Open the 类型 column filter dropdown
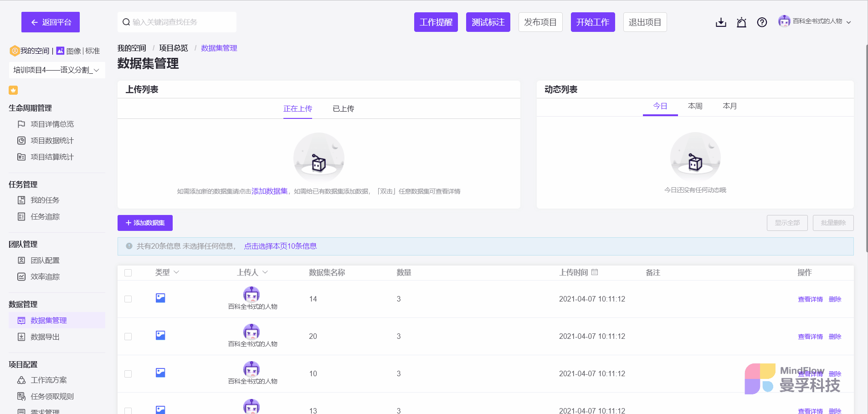Screen dimensions: 868x414 [176, 272]
